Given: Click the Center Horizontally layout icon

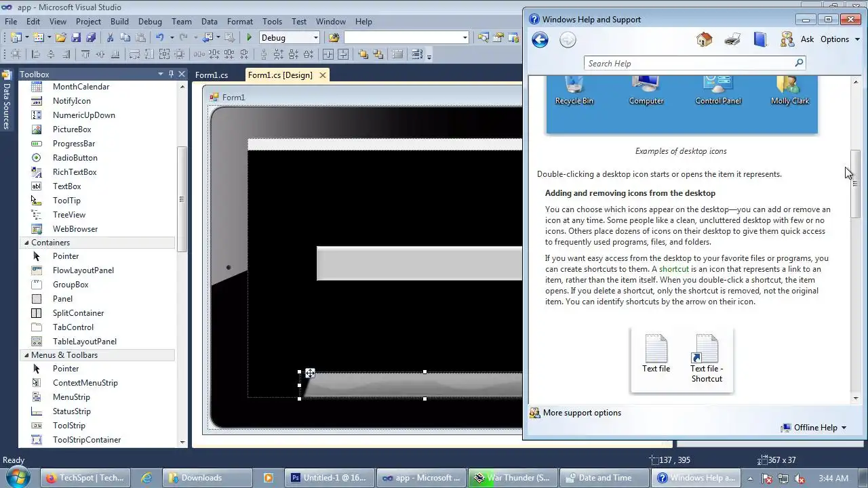Looking at the screenshot, I should [329, 55].
